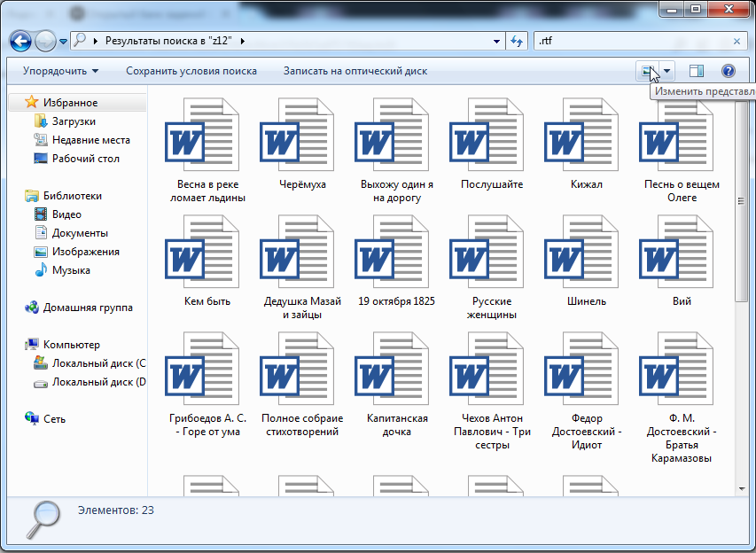
Task: Click Записать на оптический диск
Action: coord(355,71)
